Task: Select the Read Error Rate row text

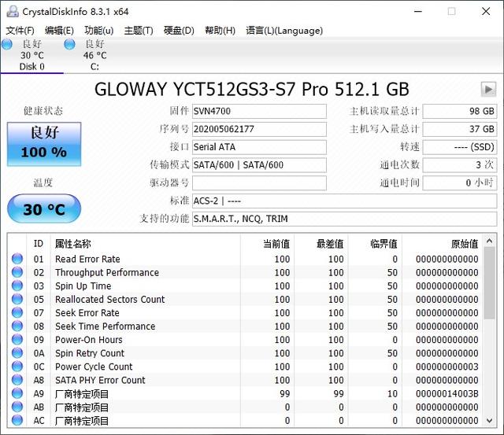Action: [87, 259]
